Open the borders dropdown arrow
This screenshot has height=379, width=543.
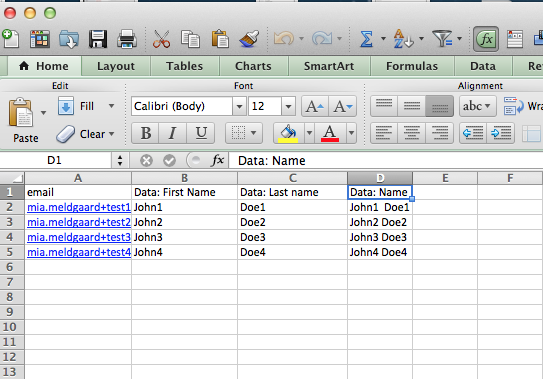tap(254, 133)
